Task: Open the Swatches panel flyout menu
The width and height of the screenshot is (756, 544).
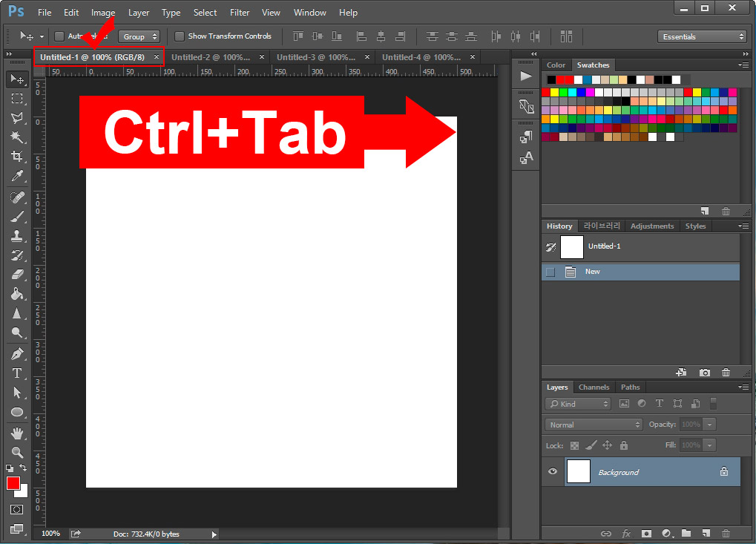Action: click(743, 65)
